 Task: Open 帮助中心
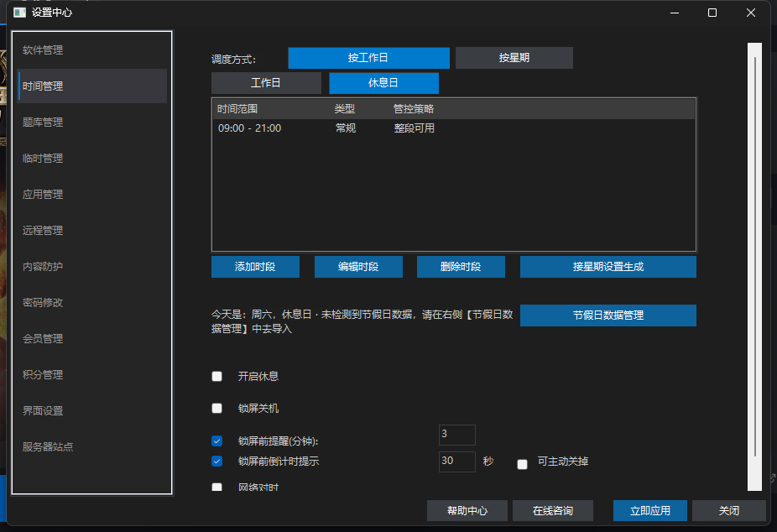[467, 511]
